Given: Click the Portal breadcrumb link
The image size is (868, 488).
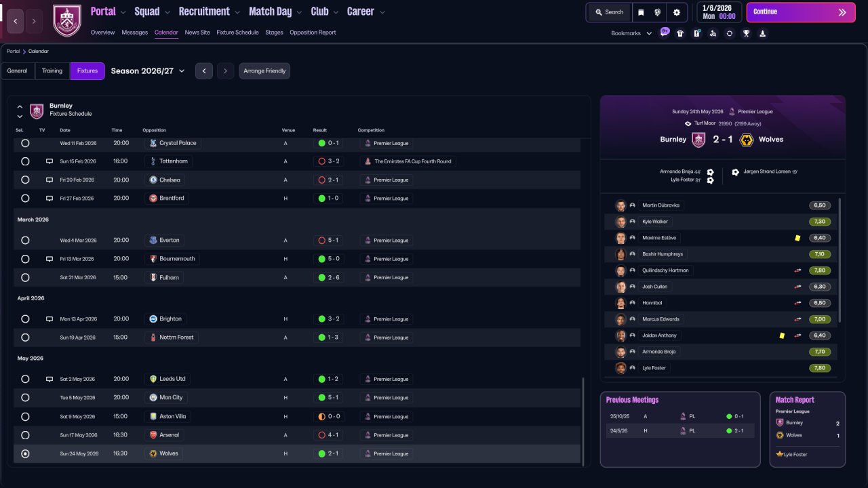Looking at the screenshot, I should 13,52.
